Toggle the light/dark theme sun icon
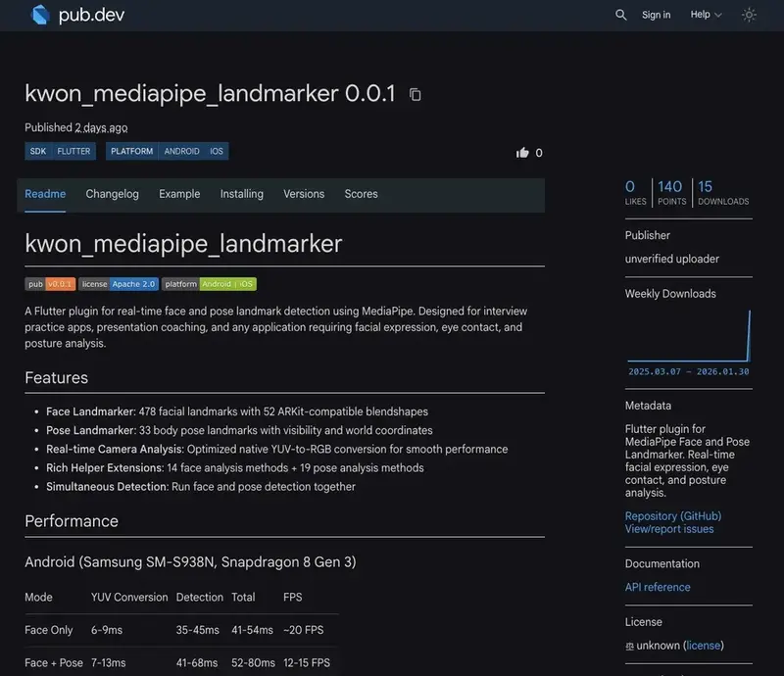The image size is (784, 676). coord(749,15)
